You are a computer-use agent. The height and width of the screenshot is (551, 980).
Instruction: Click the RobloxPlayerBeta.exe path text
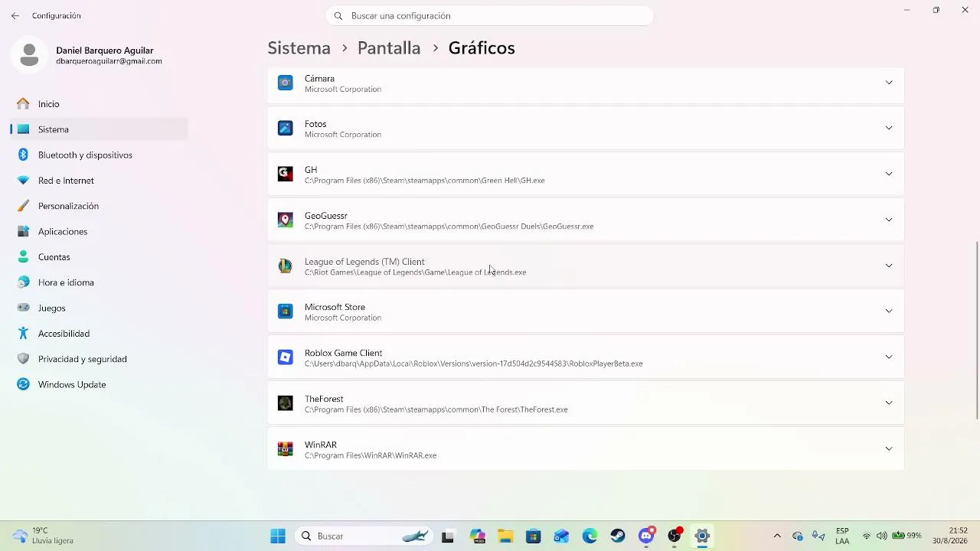point(473,364)
